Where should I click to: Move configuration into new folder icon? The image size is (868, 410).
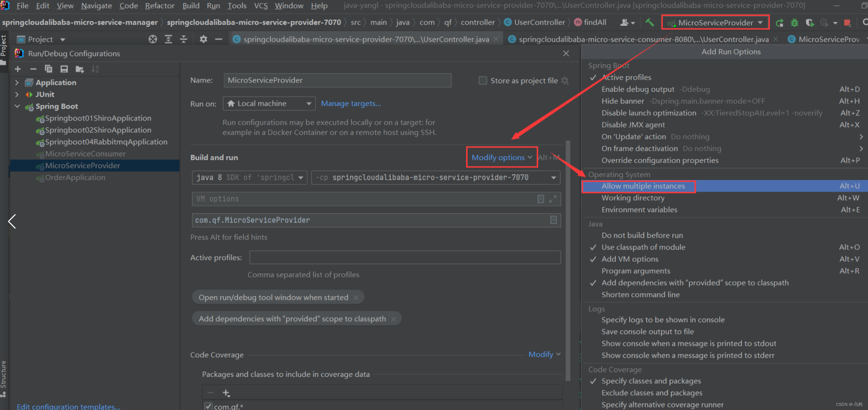coord(80,69)
